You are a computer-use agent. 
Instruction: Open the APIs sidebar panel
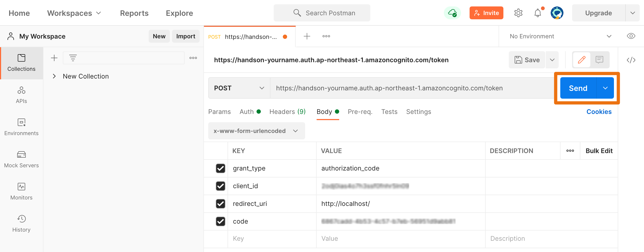click(x=21, y=95)
